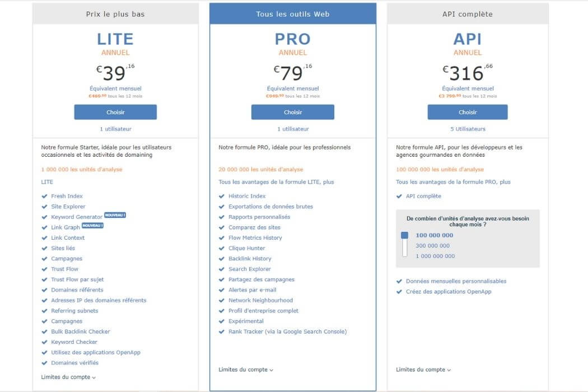Click the NOUVEAU badge next to Link Graph
The width and height of the screenshot is (588, 392).
pos(92,226)
